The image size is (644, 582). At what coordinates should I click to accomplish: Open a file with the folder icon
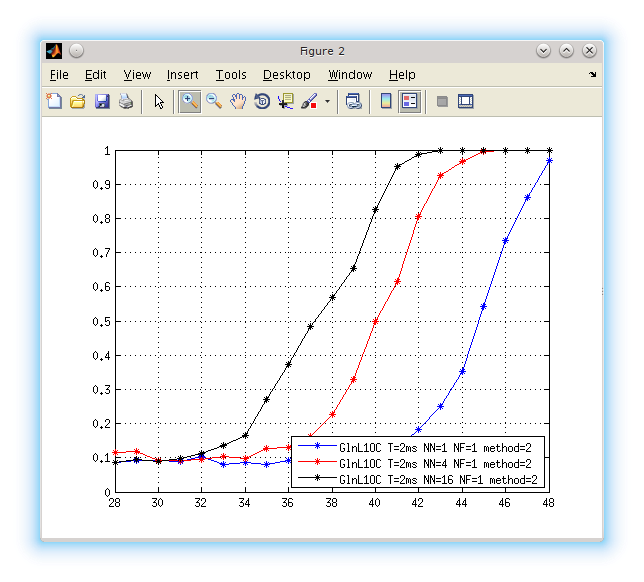[x=78, y=101]
